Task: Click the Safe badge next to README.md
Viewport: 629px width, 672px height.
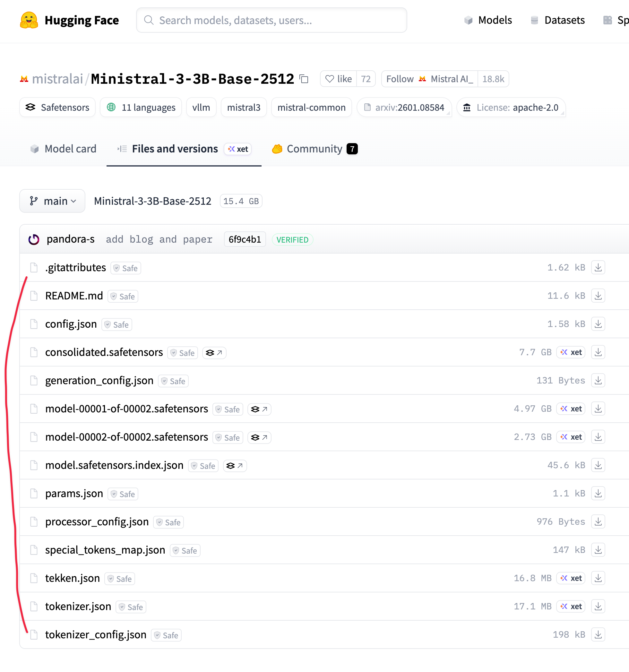Action: (x=123, y=297)
